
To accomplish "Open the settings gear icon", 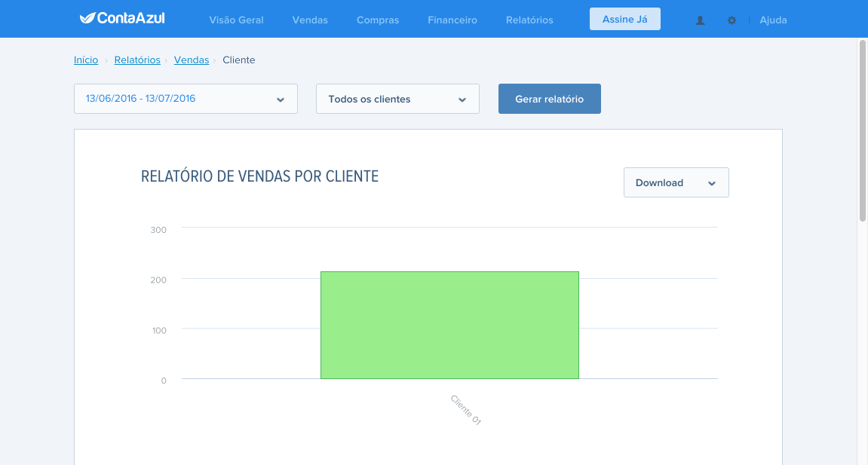I will [x=732, y=20].
